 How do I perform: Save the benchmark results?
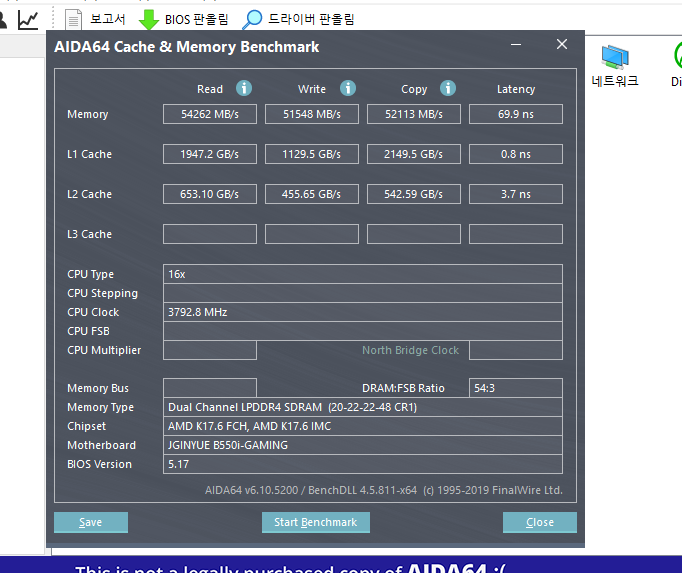(x=91, y=522)
